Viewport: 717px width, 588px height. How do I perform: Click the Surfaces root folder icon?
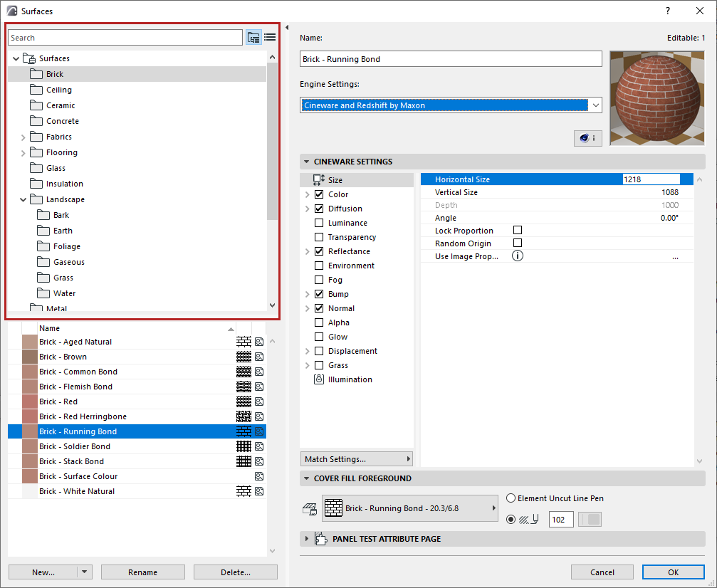[x=29, y=58]
